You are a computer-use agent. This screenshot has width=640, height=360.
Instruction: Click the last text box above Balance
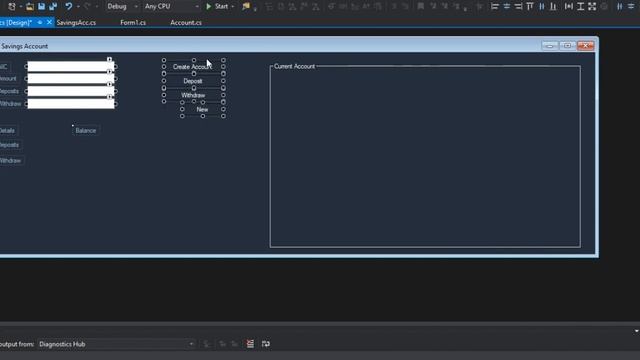pos(71,104)
